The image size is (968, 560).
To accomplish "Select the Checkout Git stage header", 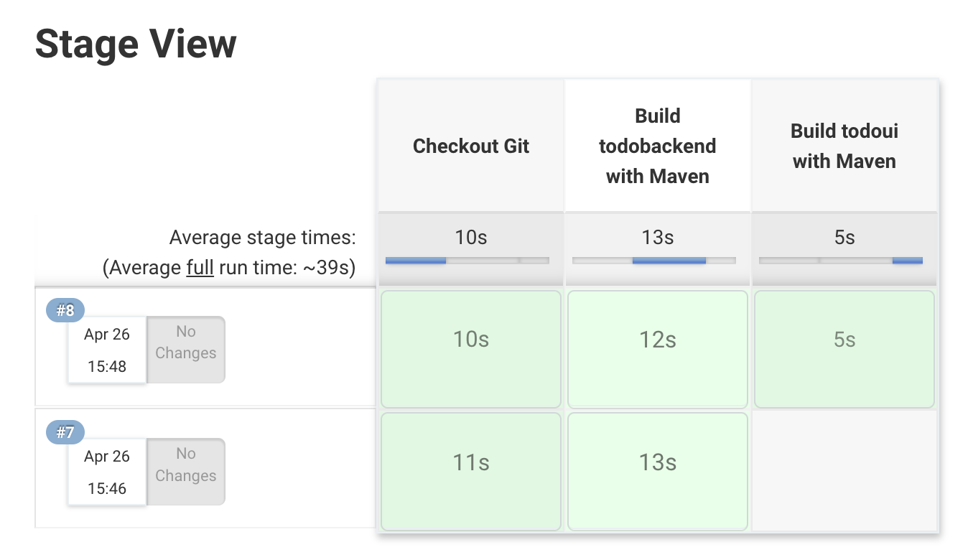I will click(x=471, y=146).
